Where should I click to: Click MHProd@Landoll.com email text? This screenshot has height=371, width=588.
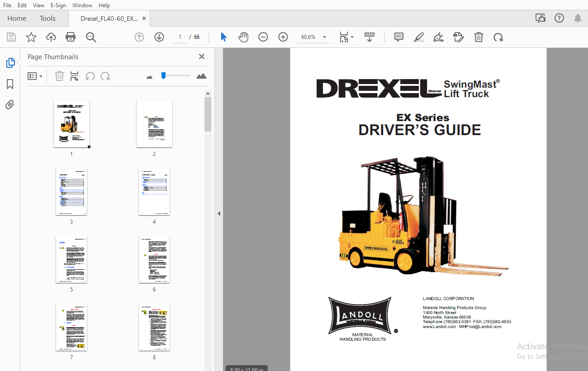click(480, 327)
